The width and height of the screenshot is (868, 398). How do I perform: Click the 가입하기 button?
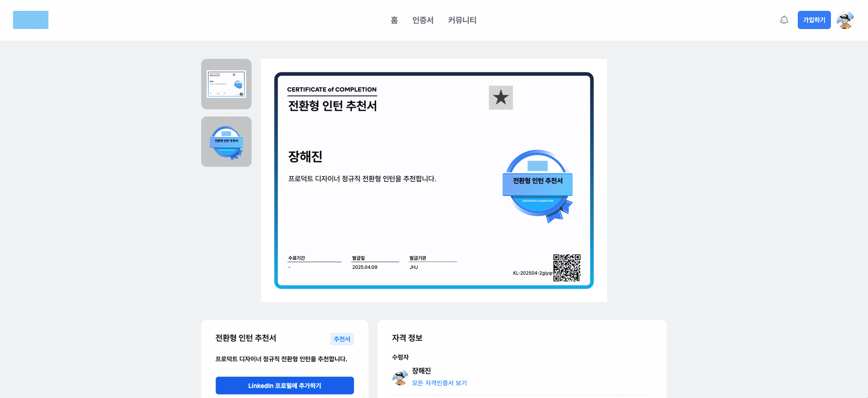(814, 20)
